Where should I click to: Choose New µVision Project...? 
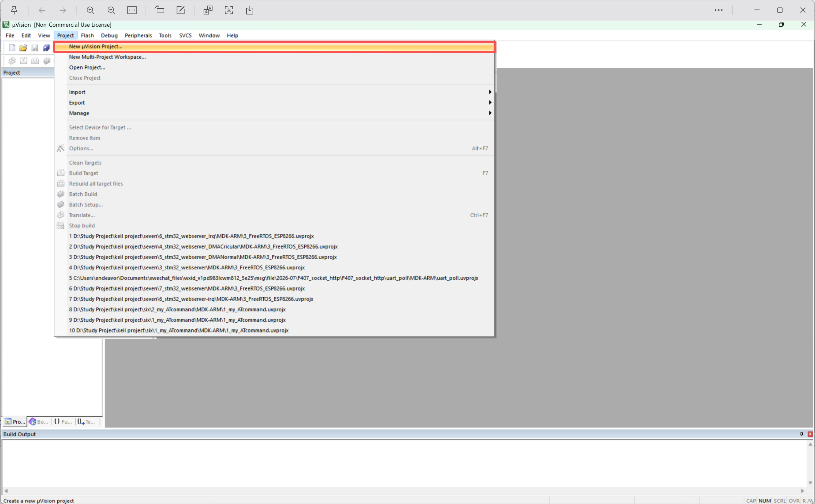click(274, 47)
